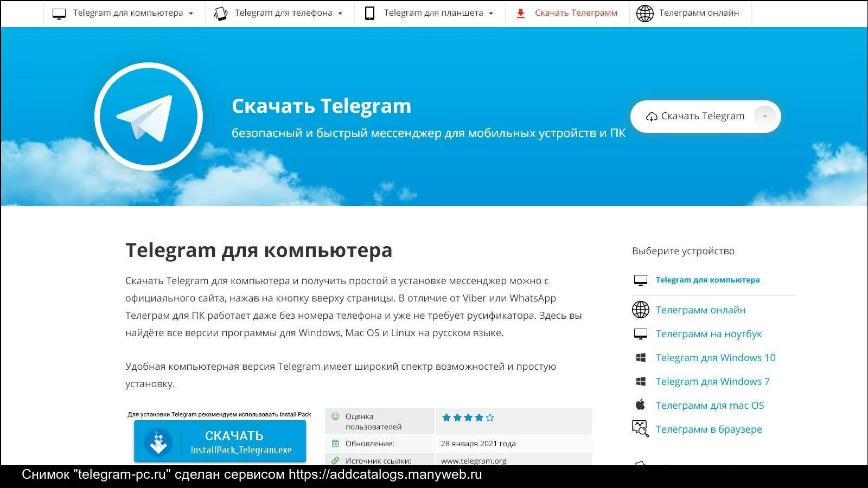Click globe icon next to sidebar Телеграмм онлайн
The height and width of the screenshot is (488, 868).
click(641, 310)
